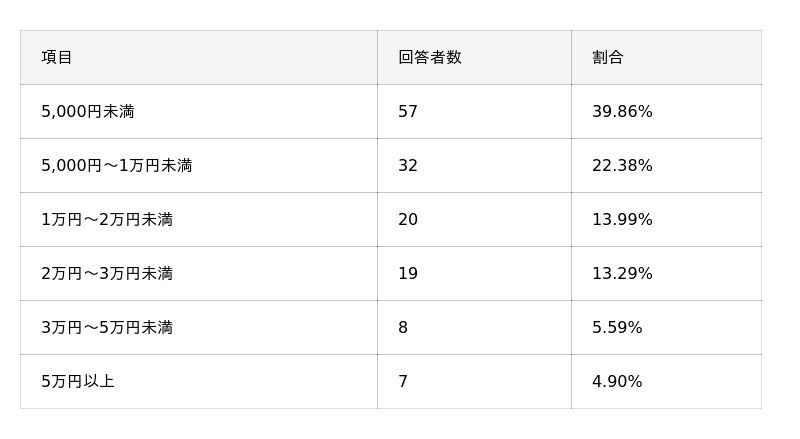
Task: Select the 13.99% percentage cell
Action: [622, 220]
